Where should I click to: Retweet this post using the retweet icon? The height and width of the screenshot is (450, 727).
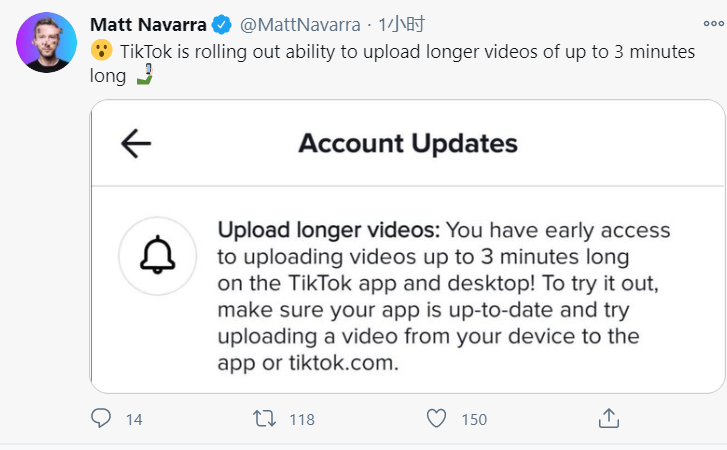(x=264, y=419)
